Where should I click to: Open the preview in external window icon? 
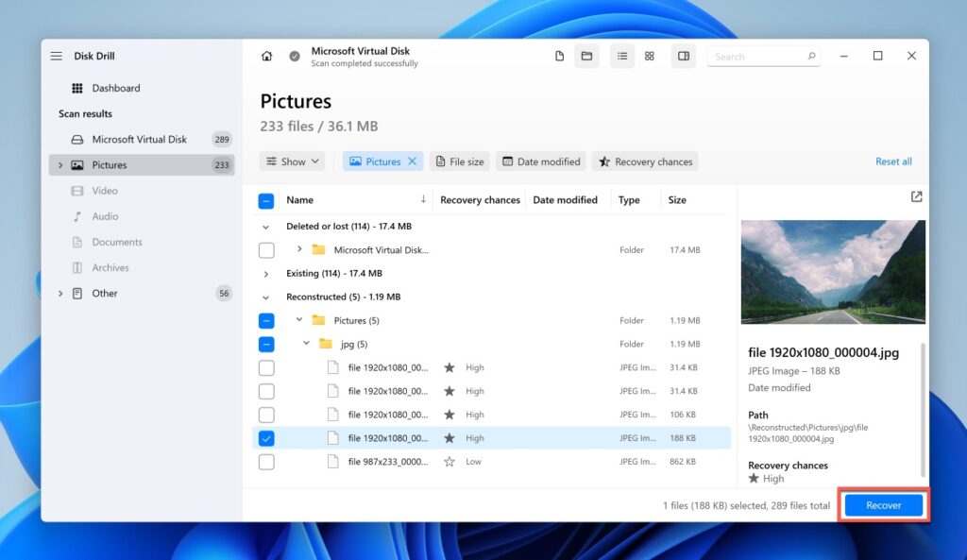tap(916, 196)
